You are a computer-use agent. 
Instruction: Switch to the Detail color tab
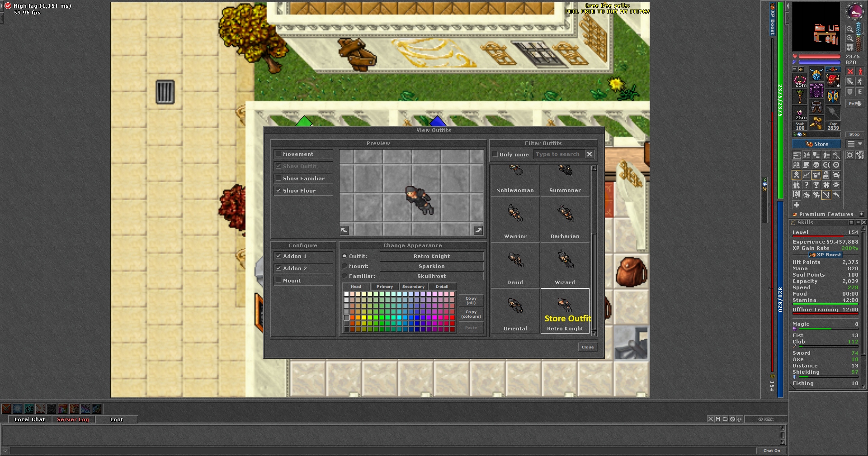coord(442,287)
